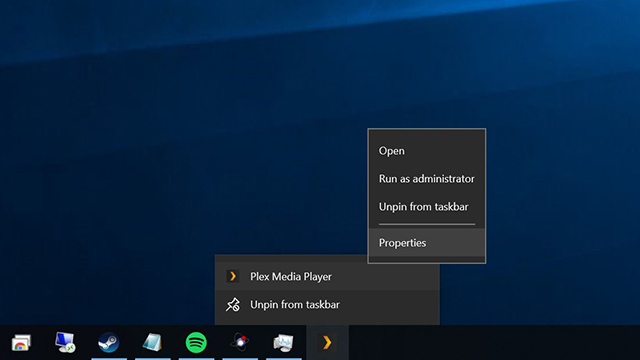Open the taskbar icon right of Spotify

(x=240, y=342)
